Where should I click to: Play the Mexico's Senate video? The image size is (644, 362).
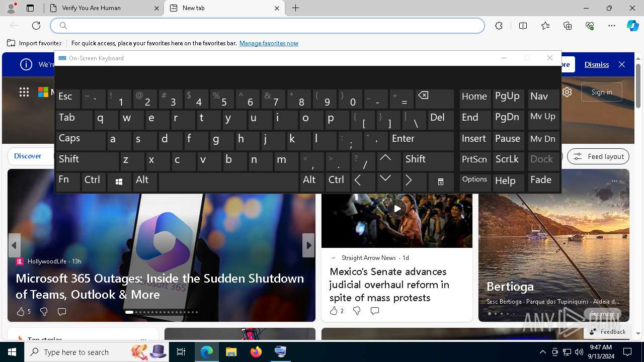397,208
